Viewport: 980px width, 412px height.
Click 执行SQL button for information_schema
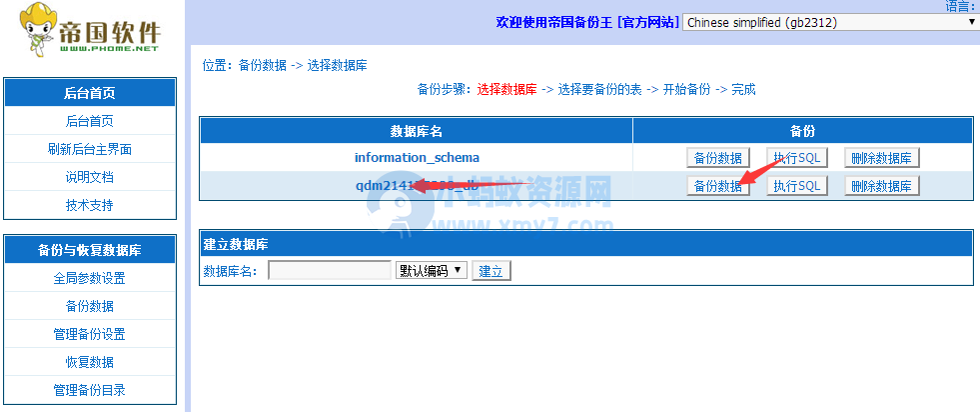pyautogui.click(x=797, y=158)
